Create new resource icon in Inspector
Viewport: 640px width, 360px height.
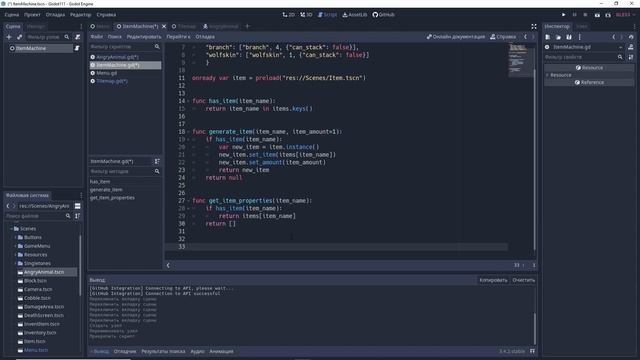click(548, 37)
